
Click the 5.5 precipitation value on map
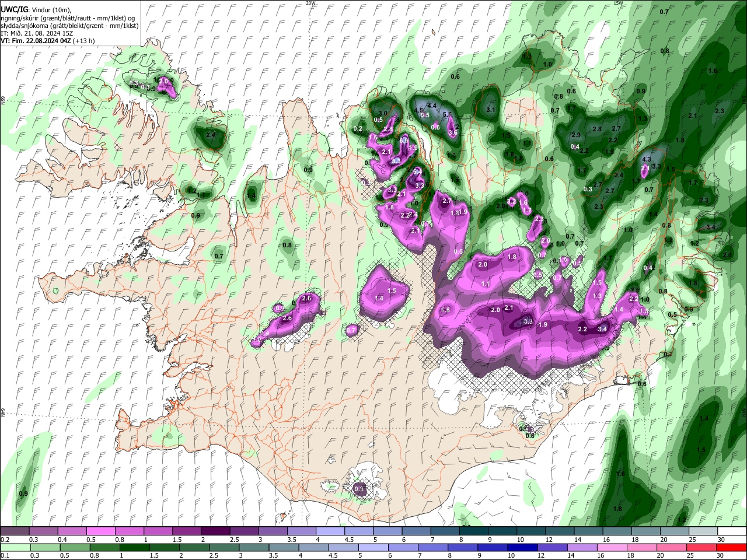(447, 115)
